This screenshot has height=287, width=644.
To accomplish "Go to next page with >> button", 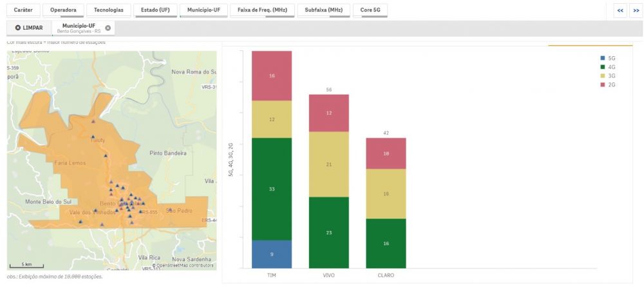I will click(x=636, y=11).
